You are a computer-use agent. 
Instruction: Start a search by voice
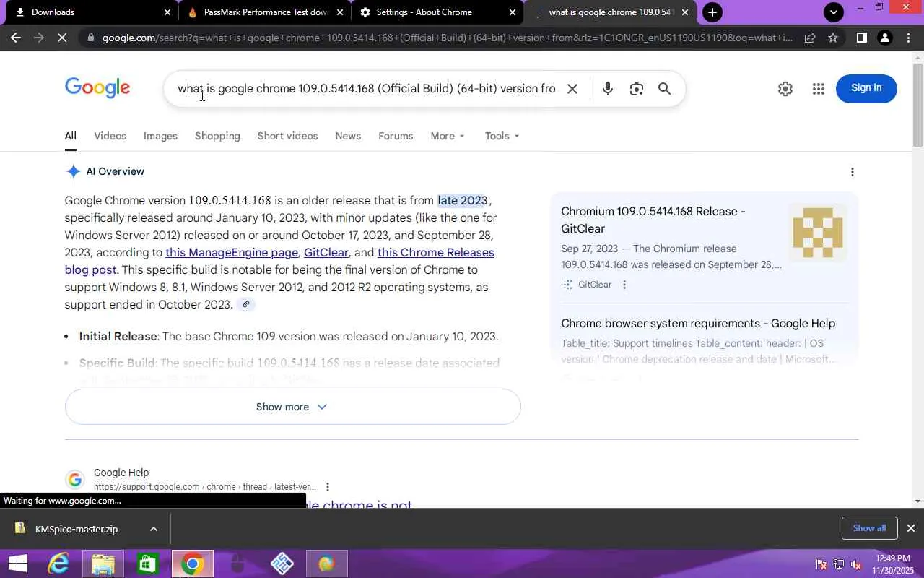tap(608, 89)
